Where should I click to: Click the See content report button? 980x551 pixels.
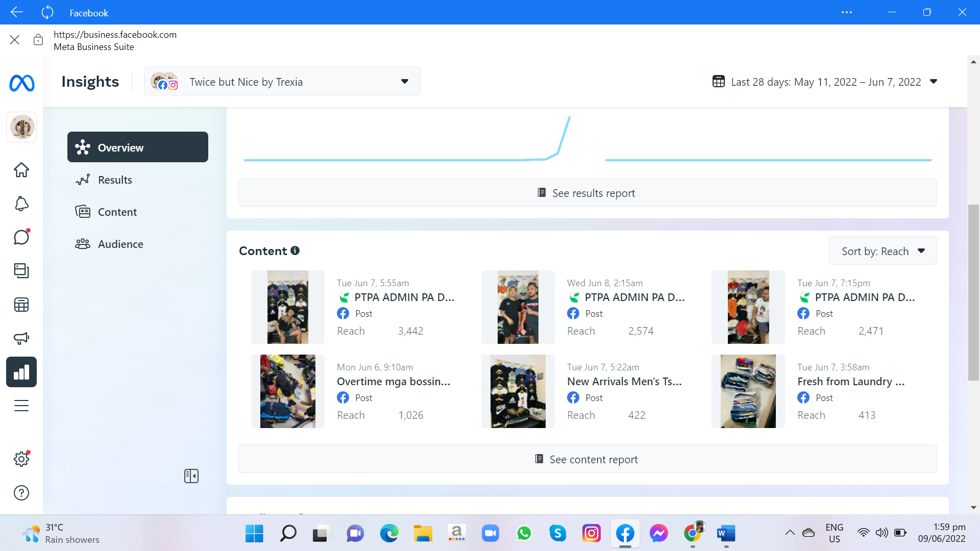(x=587, y=459)
